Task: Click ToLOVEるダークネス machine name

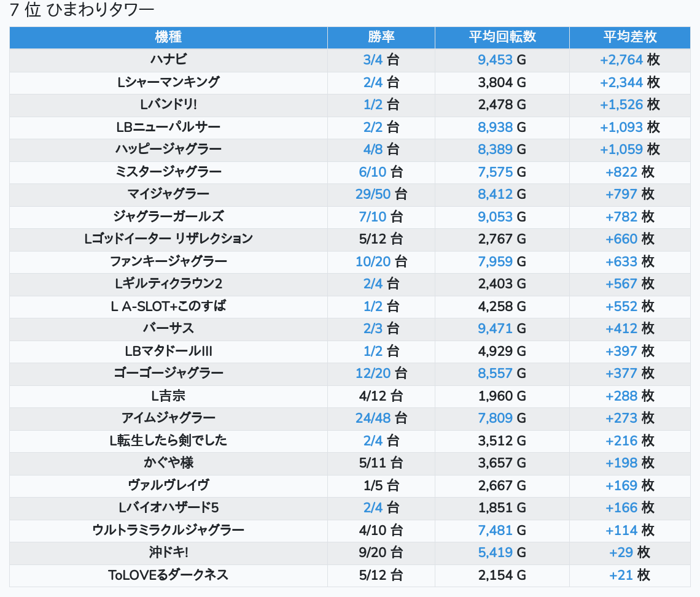Action: [168, 575]
